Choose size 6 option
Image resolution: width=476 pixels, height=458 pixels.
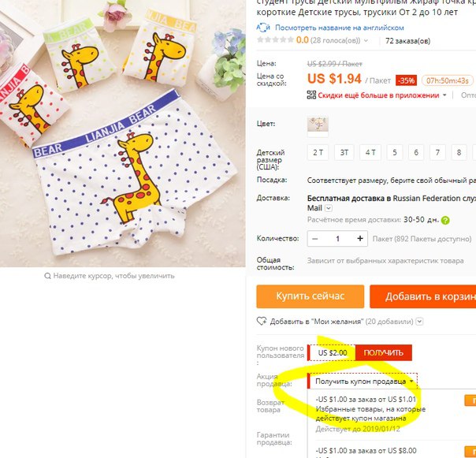click(x=416, y=152)
